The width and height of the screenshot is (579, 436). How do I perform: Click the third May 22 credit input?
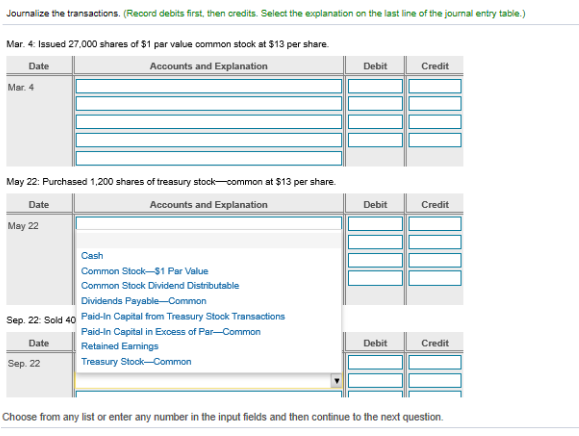[x=435, y=260]
